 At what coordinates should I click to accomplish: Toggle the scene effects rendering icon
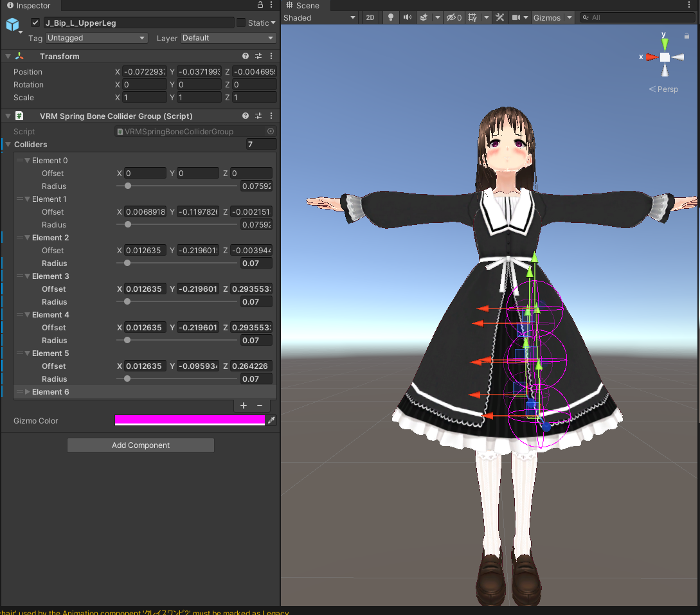tap(424, 17)
